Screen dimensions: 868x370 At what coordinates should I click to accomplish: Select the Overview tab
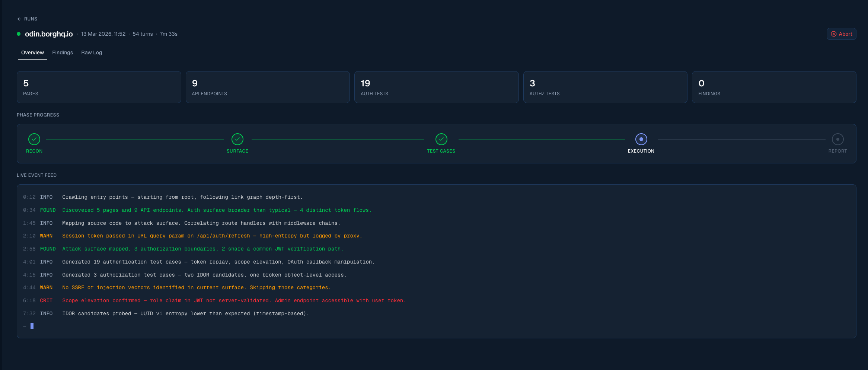pos(32,52)
